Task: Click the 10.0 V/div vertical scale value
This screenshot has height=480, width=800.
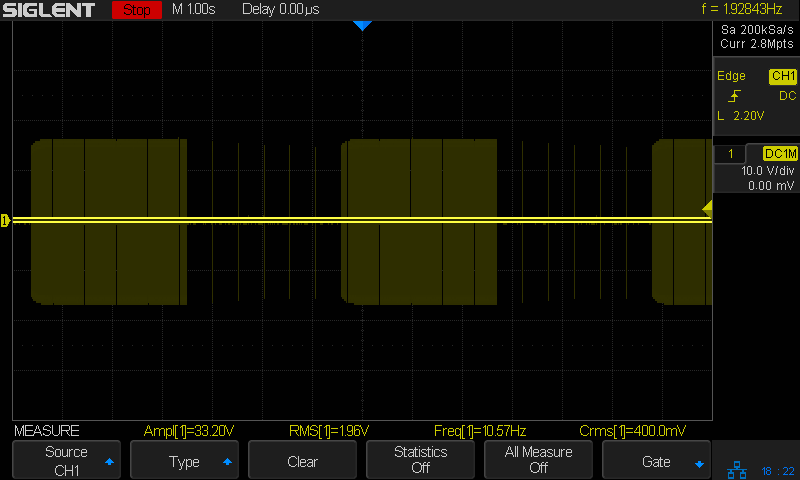Action: coord(767,171)
